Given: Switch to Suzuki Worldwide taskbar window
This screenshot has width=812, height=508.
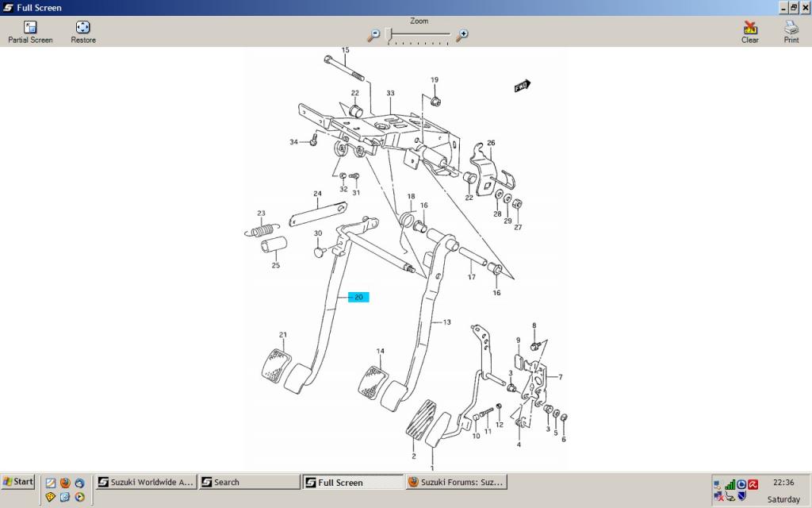Looking at the screenshot, I should click(x=145, y=482).
